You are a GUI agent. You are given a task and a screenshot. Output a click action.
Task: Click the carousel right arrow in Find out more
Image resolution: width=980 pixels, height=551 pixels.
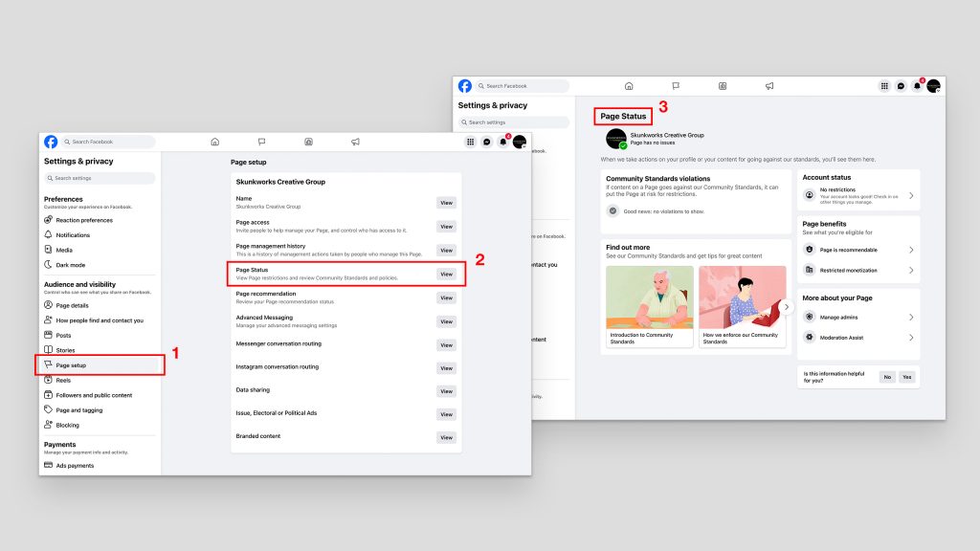pos(786,306)
